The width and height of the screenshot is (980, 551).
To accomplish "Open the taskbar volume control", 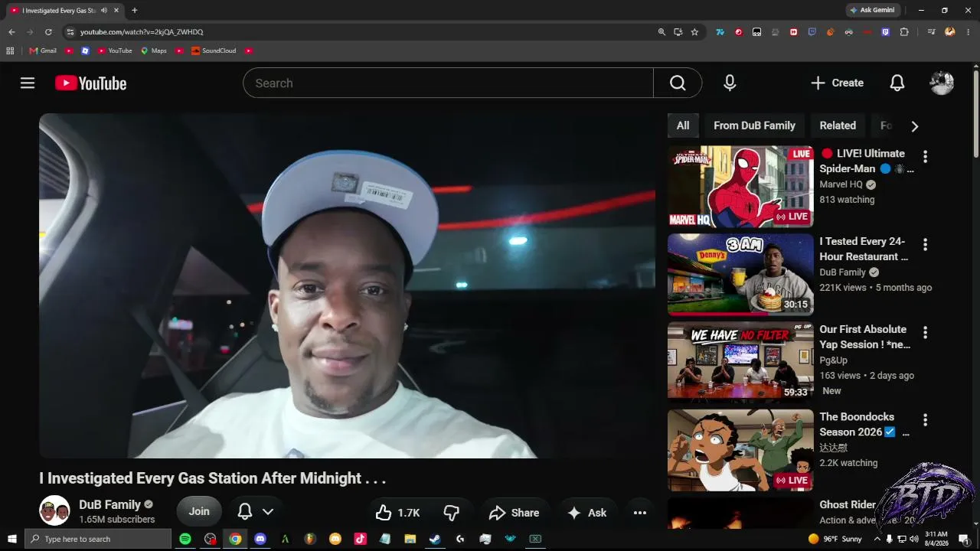I will click(914, 539).
